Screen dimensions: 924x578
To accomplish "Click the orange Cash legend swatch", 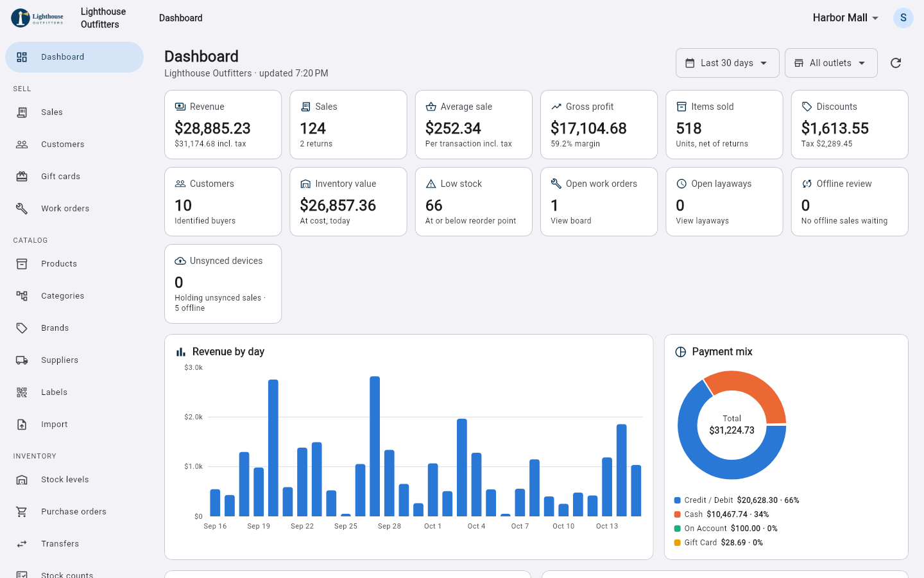I will (678, 514).
